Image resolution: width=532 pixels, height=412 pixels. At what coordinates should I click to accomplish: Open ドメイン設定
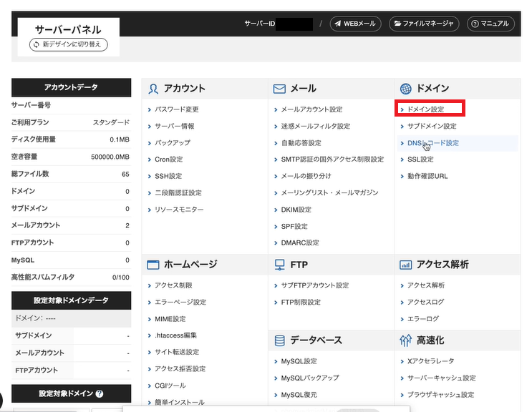425,109
